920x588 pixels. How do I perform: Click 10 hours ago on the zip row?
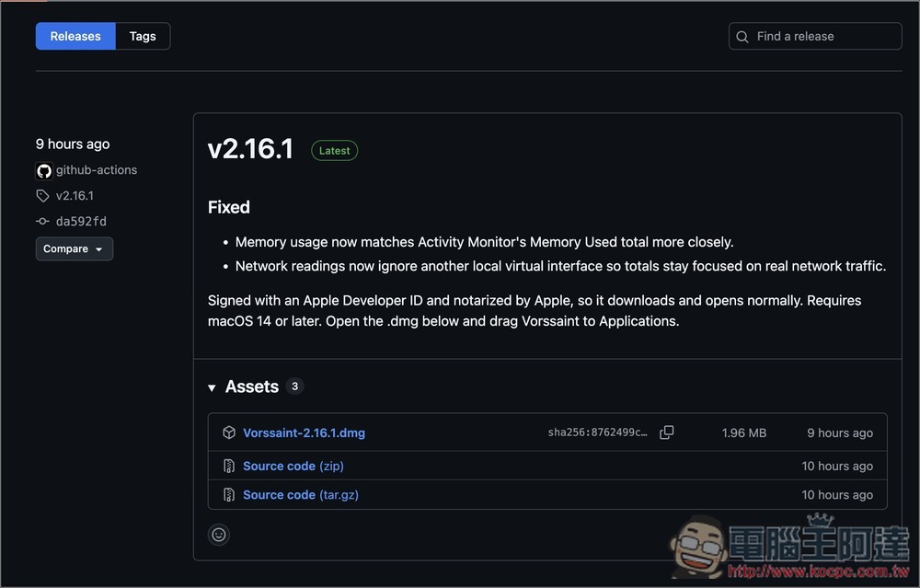point(837,466)
